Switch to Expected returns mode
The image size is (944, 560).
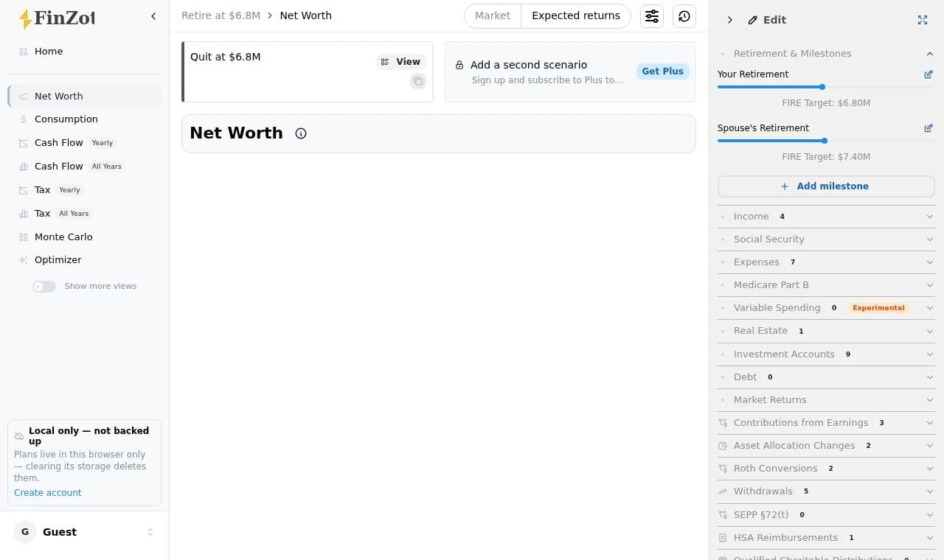tap(576, 15)
